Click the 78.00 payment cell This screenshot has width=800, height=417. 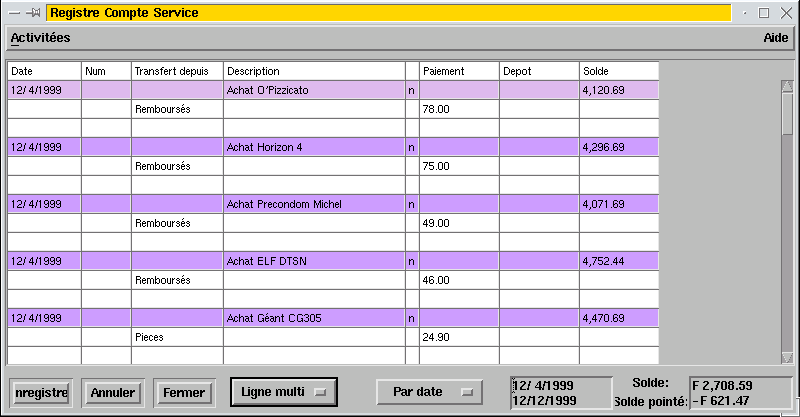pyautogui.click(x=459, y=109)
